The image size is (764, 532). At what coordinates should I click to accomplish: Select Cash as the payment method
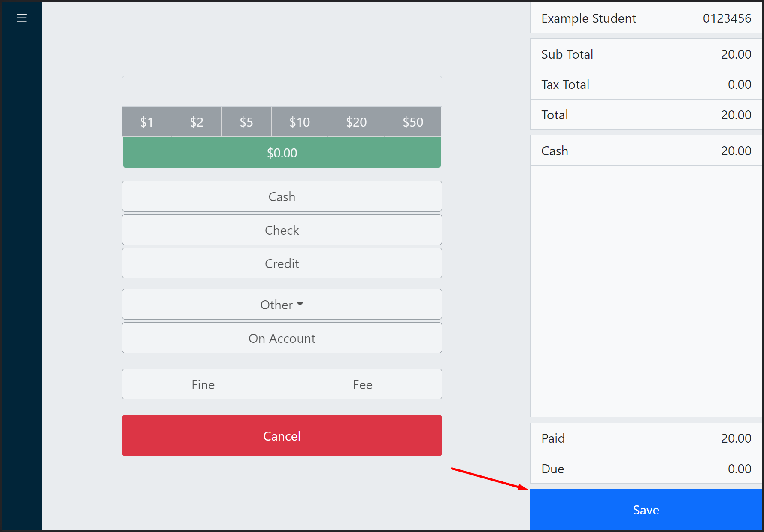pyautogui.click(x=282, y=196)
